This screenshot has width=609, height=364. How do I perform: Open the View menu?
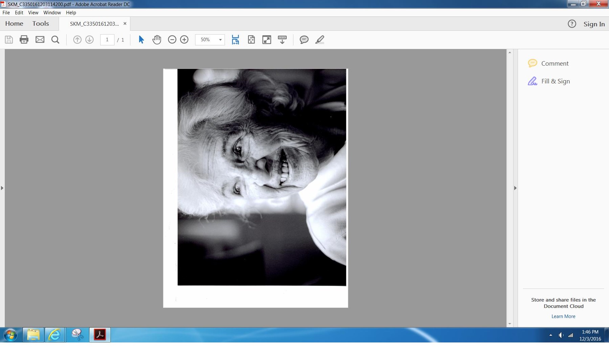coord(33,13)
